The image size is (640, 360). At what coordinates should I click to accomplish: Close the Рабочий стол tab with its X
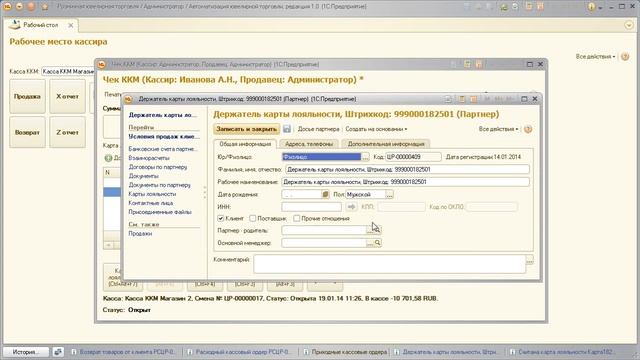71,25
